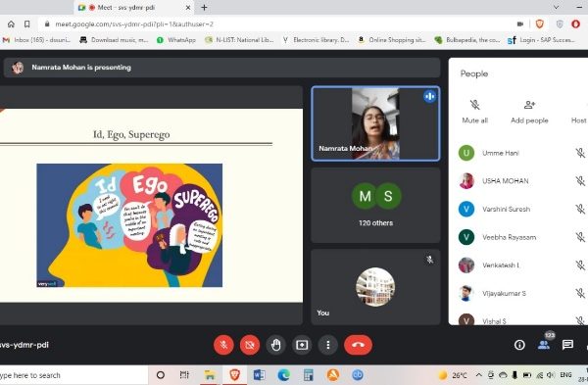The width and height of the screenshot is (588, 385).
Task: Click the Cortana circle taskbar icon
Action: (x=161, y=375)
